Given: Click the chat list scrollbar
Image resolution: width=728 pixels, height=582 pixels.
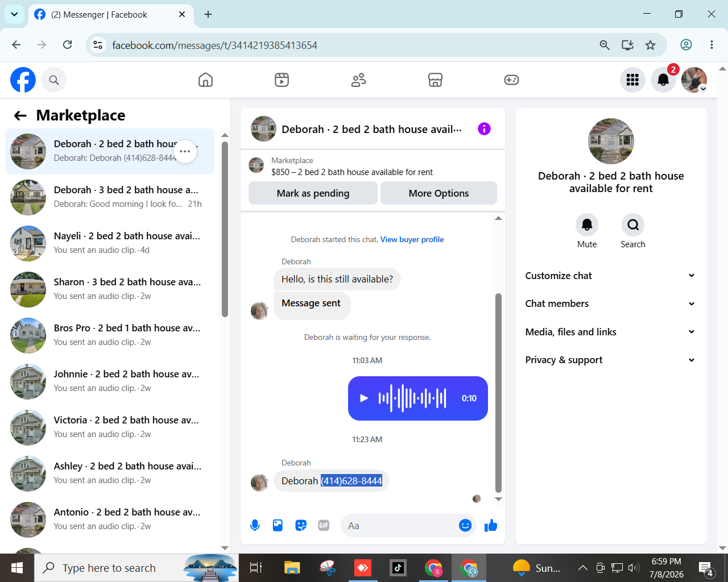Looking at the screenshot, I should tap(225, 229).
